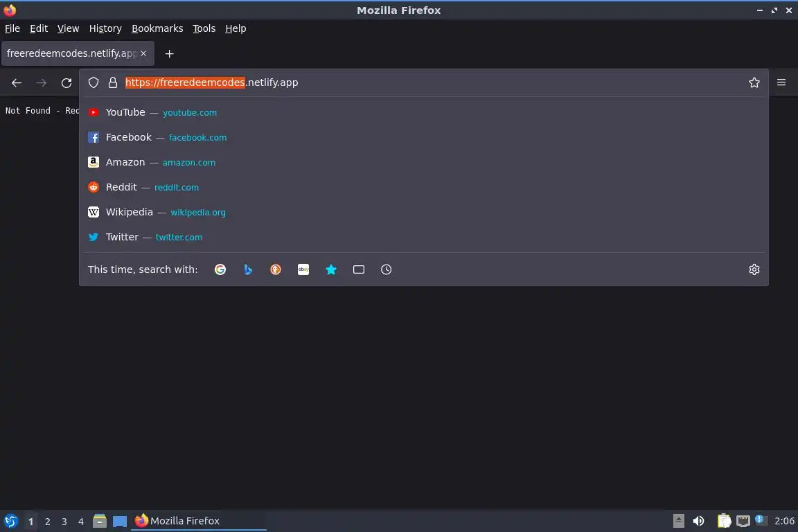This screenshot has width=798, height=532.
Task: Go back to the previous page
Action: (x=17, y=82)
